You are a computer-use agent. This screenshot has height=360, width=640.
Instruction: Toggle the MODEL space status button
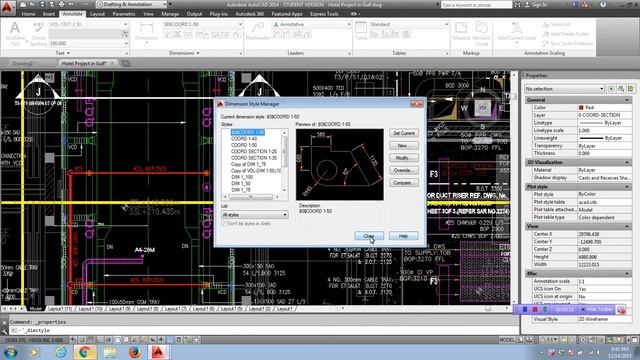[x=507, y=340]
